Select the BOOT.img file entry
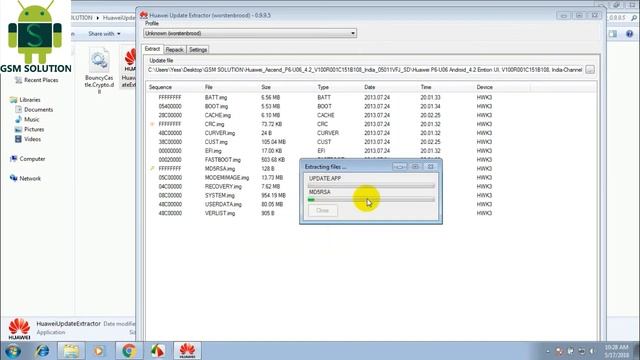Screen dimensions: 640x360 click(216, 107)
